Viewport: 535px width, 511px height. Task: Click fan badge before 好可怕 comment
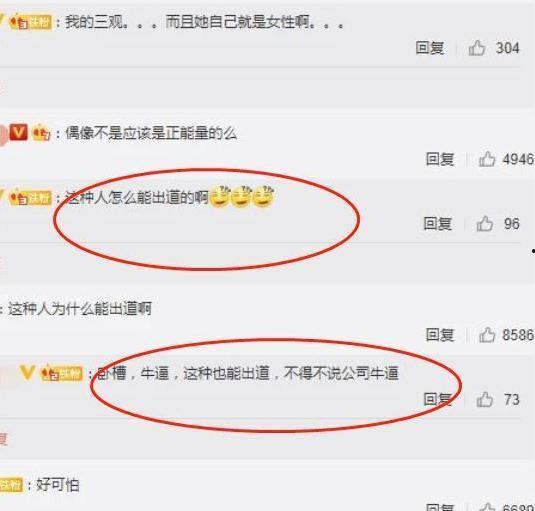point(11,485)
